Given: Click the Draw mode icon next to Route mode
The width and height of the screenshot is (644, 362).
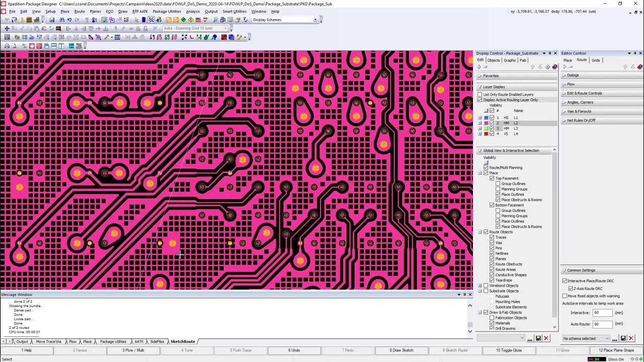Looking at the screenshot, I should [x=158, y=20].
